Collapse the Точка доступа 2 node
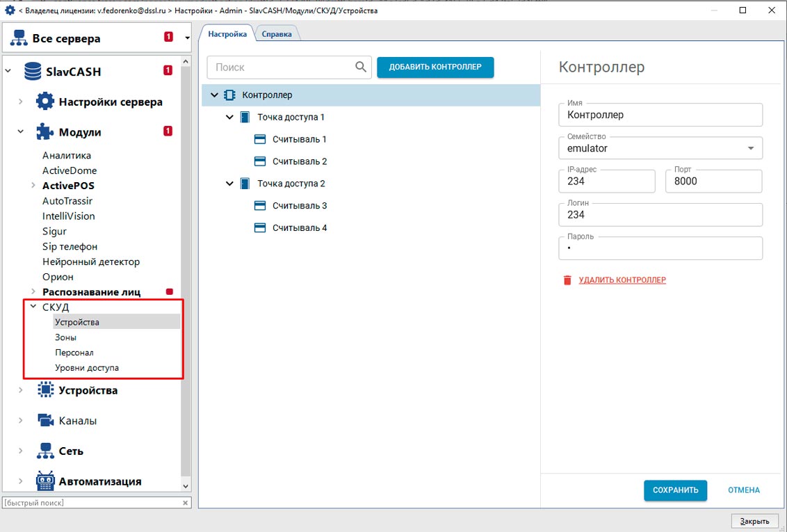The height and width of the screenshot is (532, 787). pos(230,184)
